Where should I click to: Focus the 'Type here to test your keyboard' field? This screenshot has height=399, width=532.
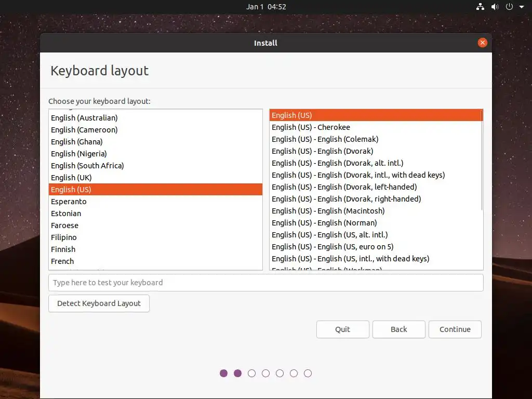click(265, 283)
